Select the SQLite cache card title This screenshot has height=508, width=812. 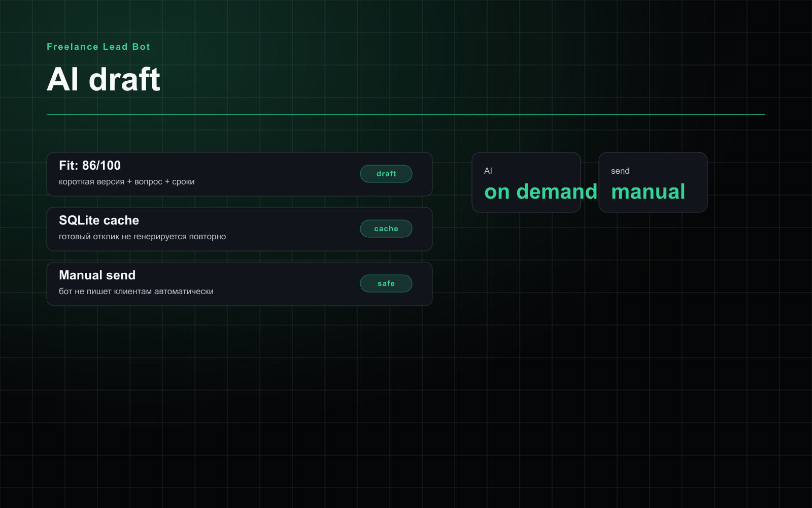[x=99, y=220]
